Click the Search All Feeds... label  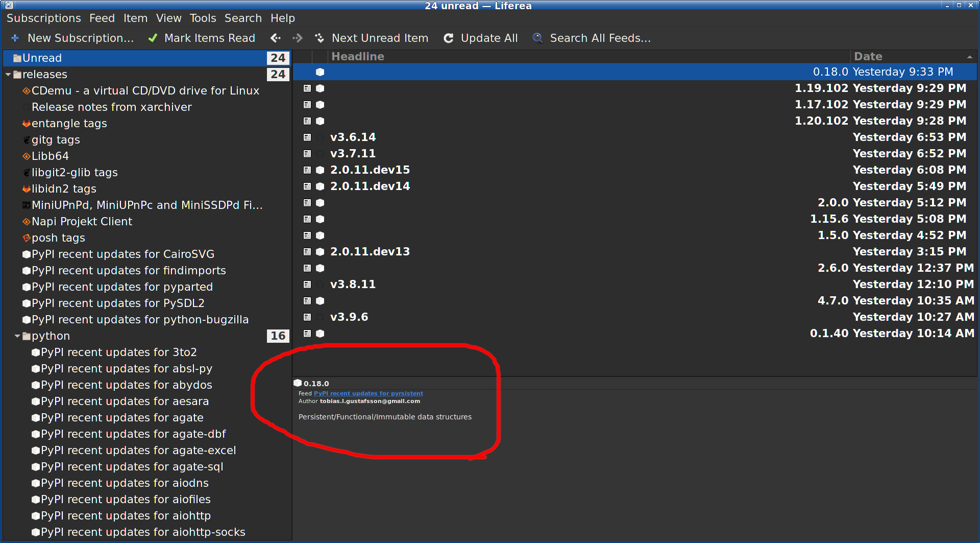click(600, 38)
